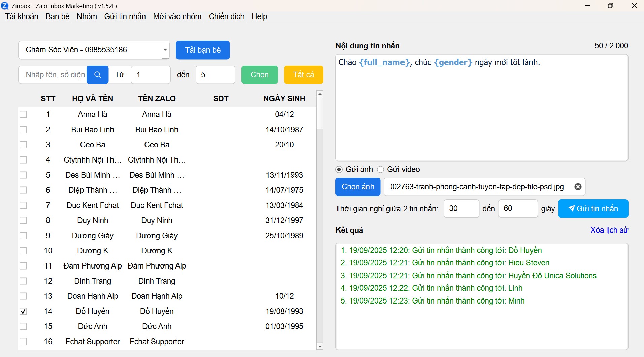Uncheck the Đỗ Huyền row checkbox
Screen dimensions: 644x357
tap(23, 311)
